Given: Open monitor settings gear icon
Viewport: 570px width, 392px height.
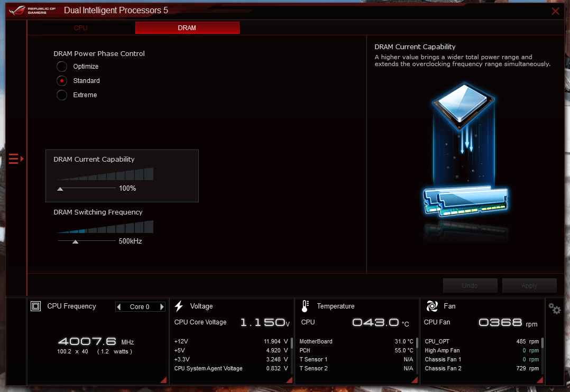Looking at the screenshot, I should point(554,309).
